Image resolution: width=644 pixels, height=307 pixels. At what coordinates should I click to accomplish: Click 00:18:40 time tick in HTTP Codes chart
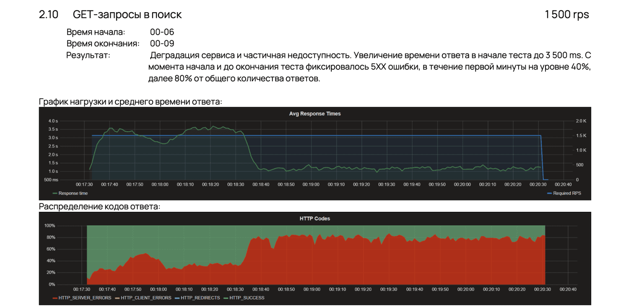[261, 289]
